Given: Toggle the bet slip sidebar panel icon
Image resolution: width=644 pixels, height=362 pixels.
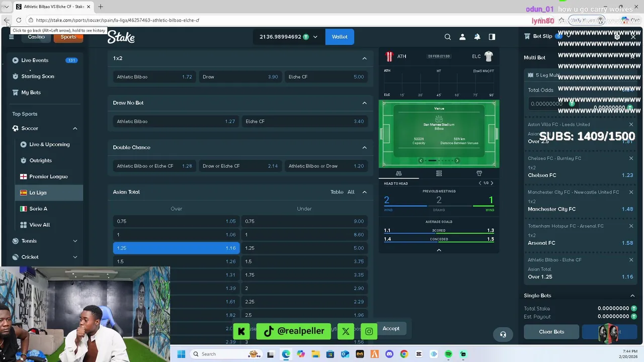Looking at the screenshot, I should click(x=492, y=37).
